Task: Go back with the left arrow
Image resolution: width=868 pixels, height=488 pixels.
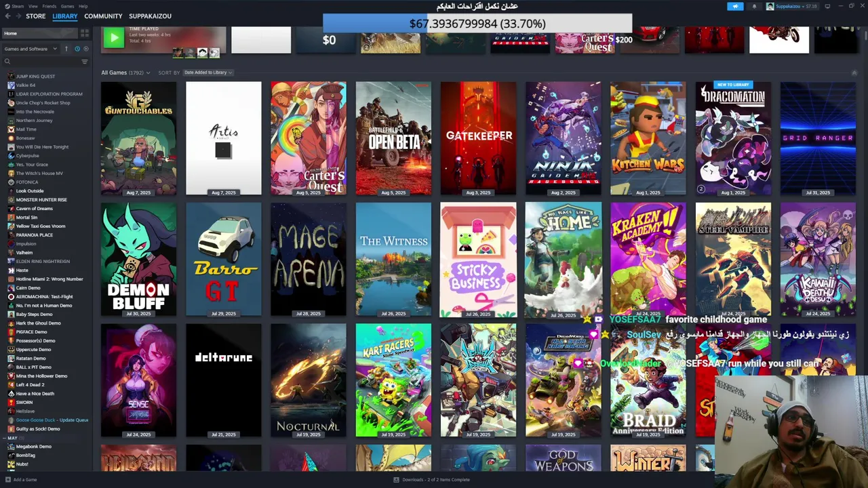Action: coord(7,16)
